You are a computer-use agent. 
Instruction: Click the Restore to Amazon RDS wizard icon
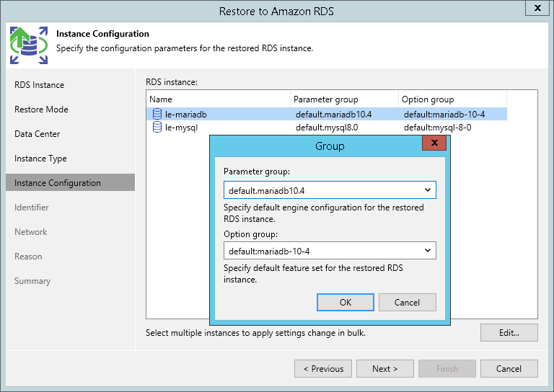tap(29, 45)
